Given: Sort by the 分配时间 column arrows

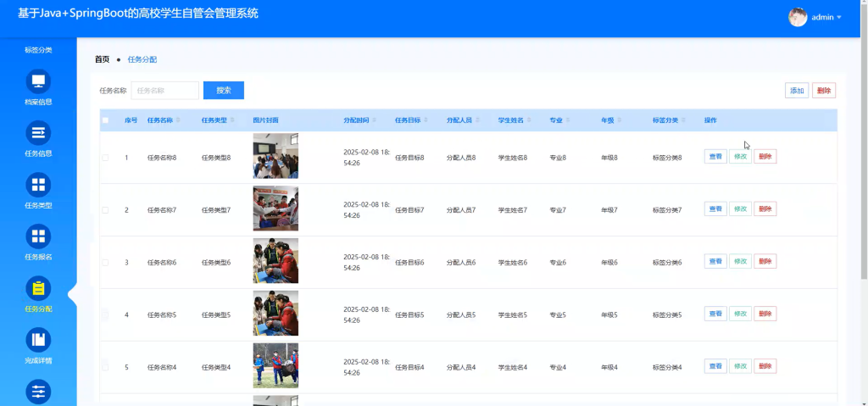Looking at the screenshot, I should [x=374, y=120].
